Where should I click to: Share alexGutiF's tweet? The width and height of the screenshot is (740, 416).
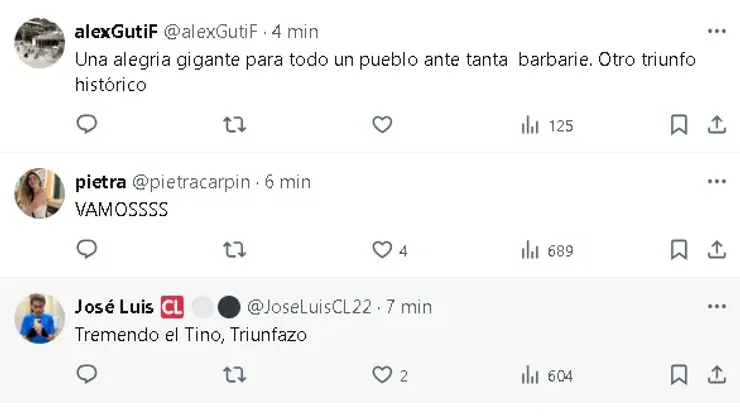tap(716, 125)
